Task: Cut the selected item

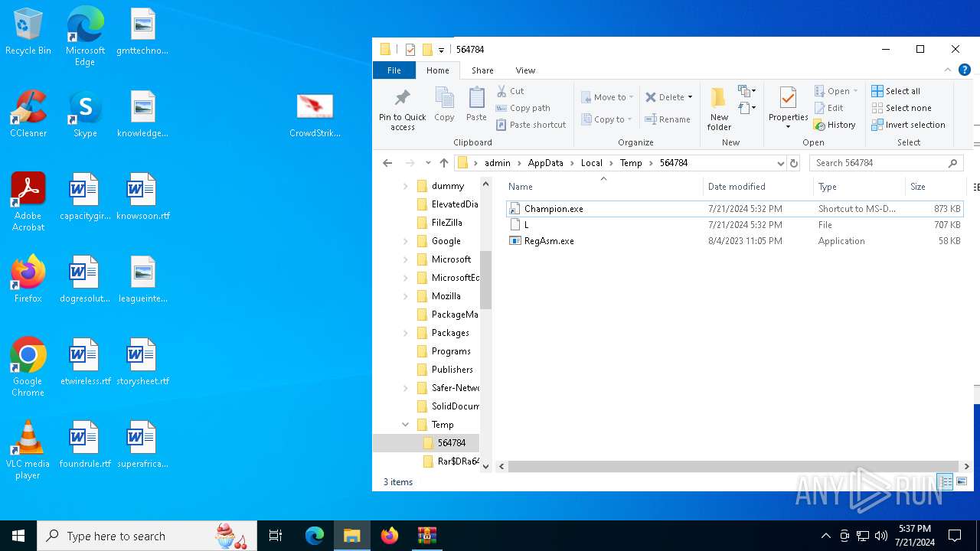Action: tap(511, 91)
